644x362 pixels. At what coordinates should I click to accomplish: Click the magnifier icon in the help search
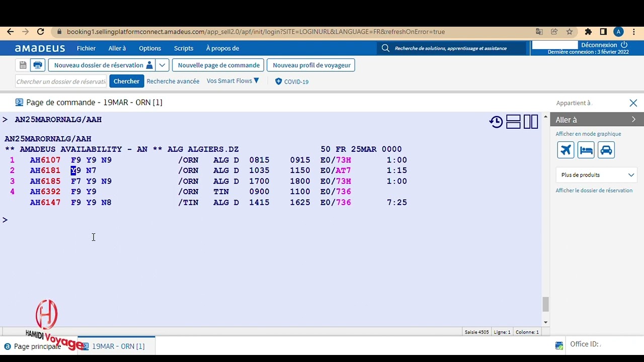coord(385,48)
